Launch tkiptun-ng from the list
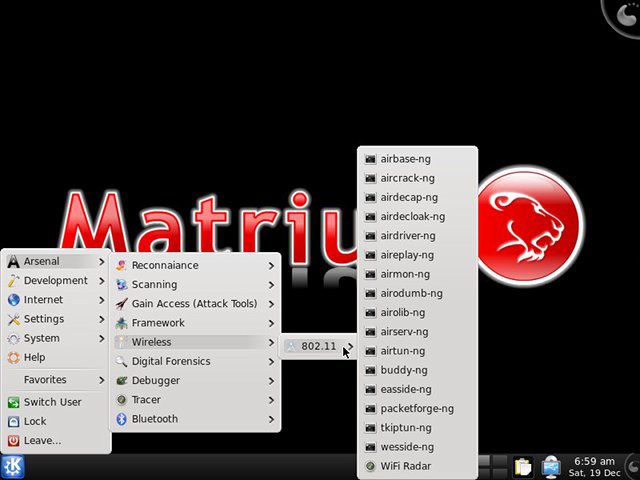 click(x=417, y=428)
